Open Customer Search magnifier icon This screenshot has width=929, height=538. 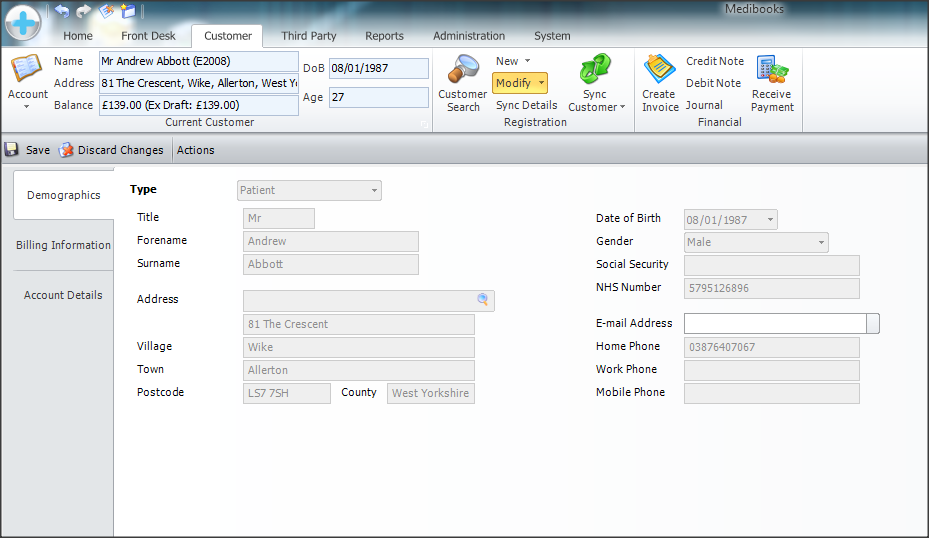(x=462, y=71)
